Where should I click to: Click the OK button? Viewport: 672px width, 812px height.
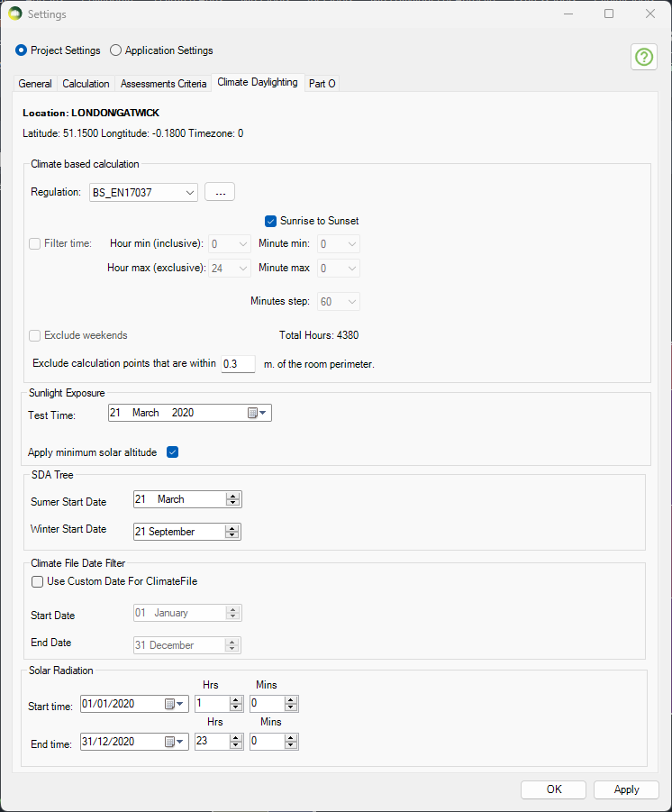coord(553,789)
